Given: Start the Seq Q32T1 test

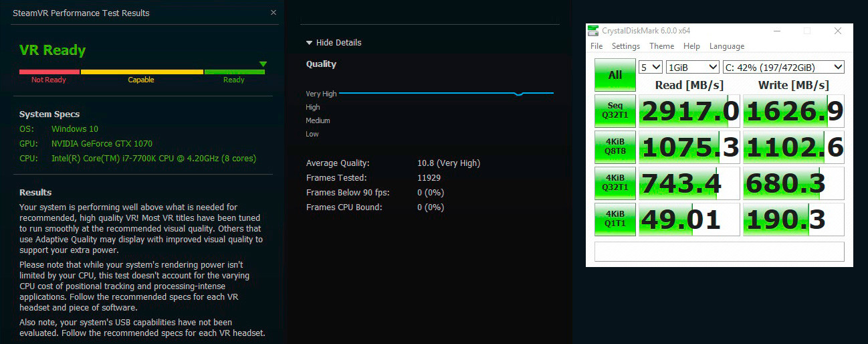Looking at the screenshot, I should click(615, 111).
